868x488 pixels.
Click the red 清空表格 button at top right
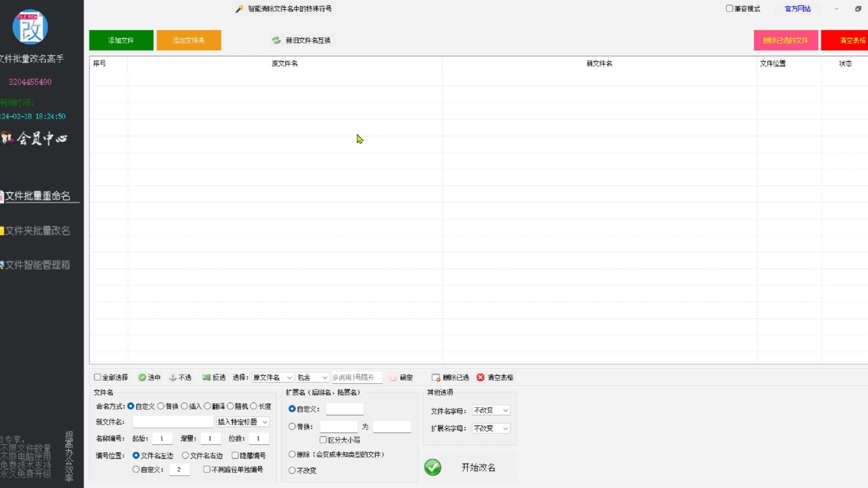click(844, 40)
